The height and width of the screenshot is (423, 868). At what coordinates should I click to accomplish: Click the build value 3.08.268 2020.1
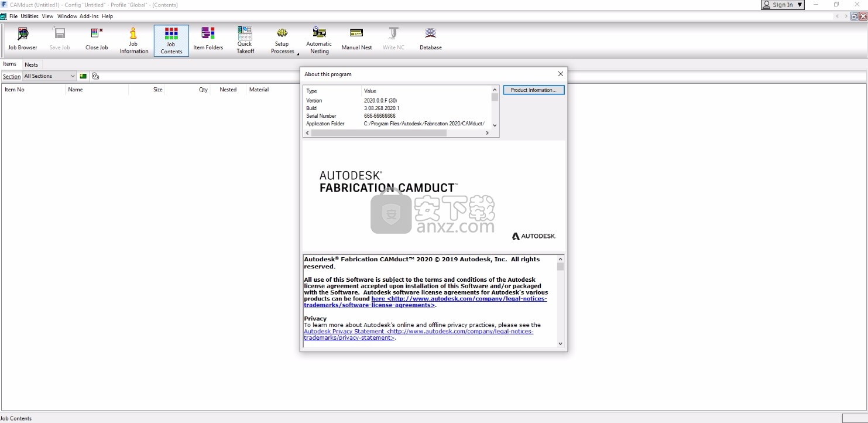point(381,108)
